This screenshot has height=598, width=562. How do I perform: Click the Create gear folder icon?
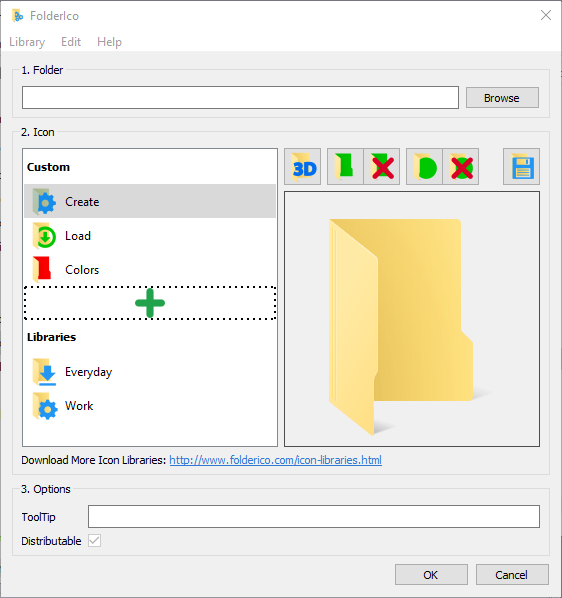click(44, 202)
